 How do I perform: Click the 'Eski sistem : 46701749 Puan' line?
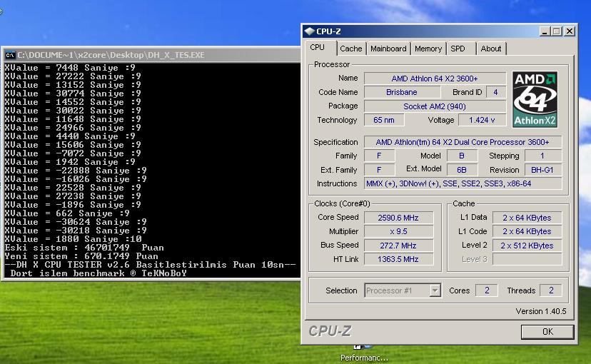coord(84,248)
